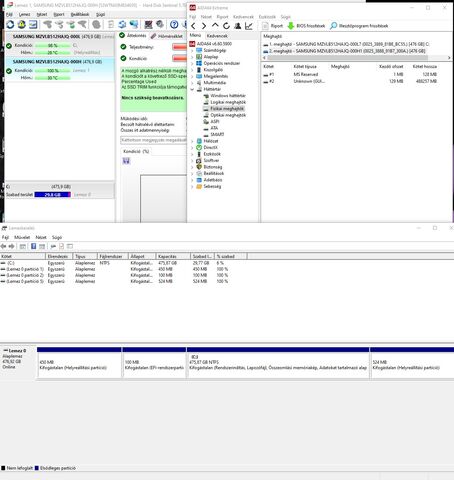The image size is (454, 480).
Task: Expand the Számítógép node in AIDA64
Action: click(x=192, y=50)
